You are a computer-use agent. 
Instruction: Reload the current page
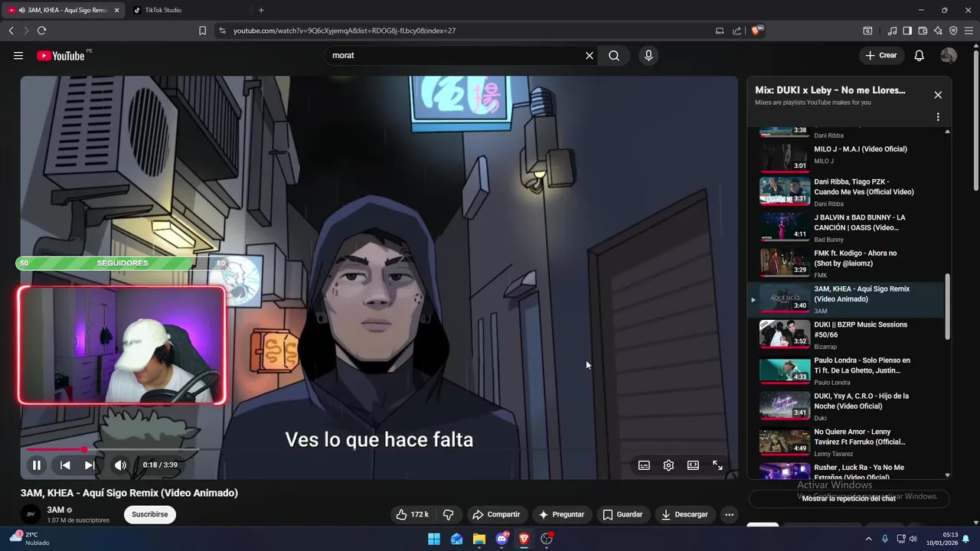click(41, 31)
